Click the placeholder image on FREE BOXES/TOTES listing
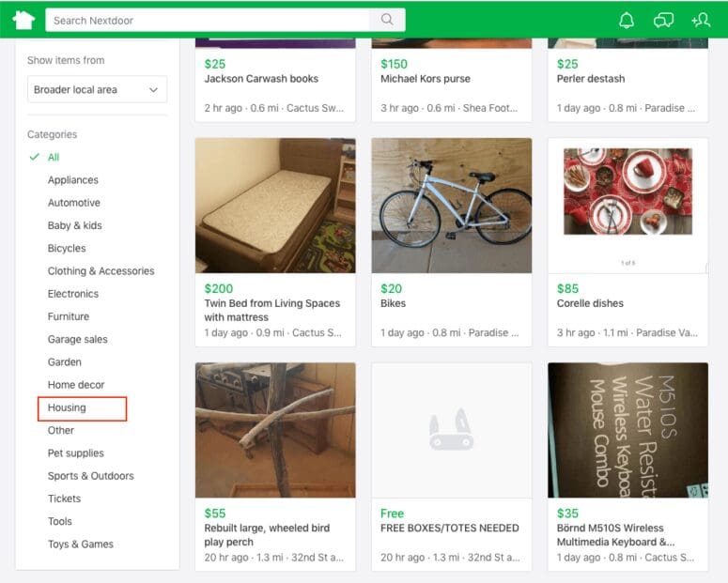Image resolution: width=728 pixels, height=583 pixels. [452, 430]
